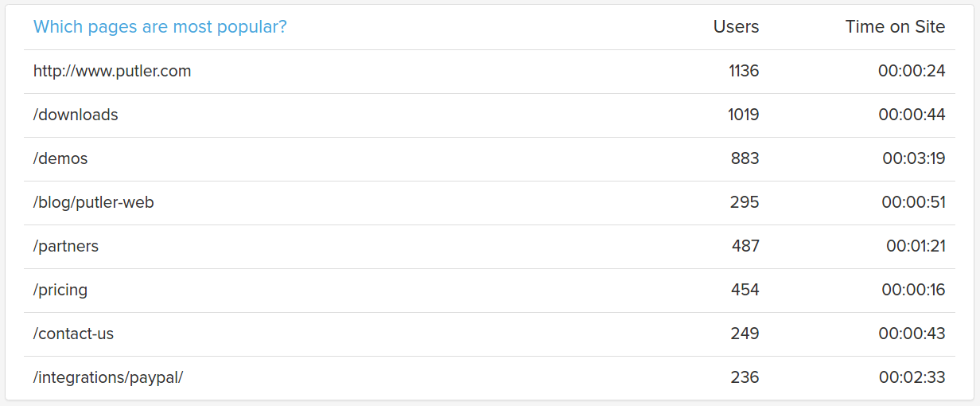
Task: Click the 00:00:16 time for /pricing
Action: click(x=913, y=290)
